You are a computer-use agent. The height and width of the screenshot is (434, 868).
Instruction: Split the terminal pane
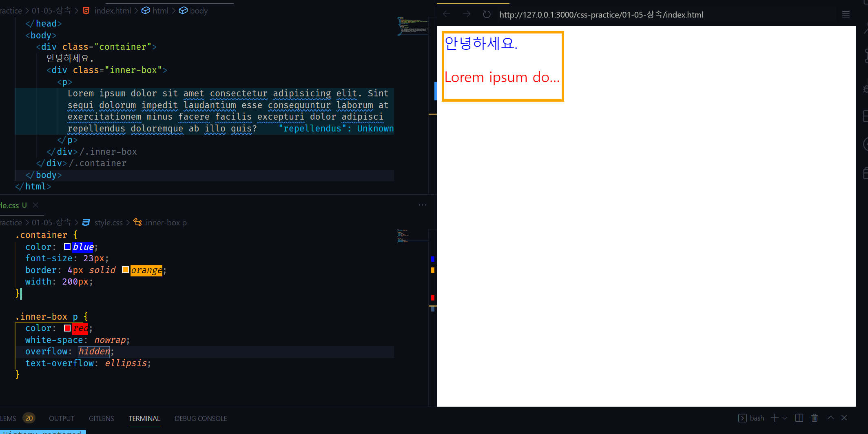799,418
